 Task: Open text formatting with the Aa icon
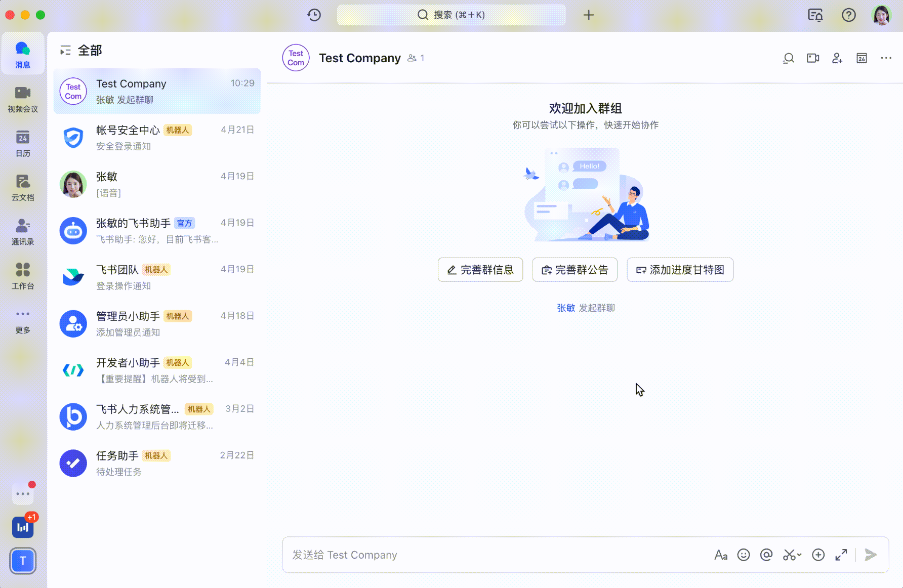tap(721, 555)
